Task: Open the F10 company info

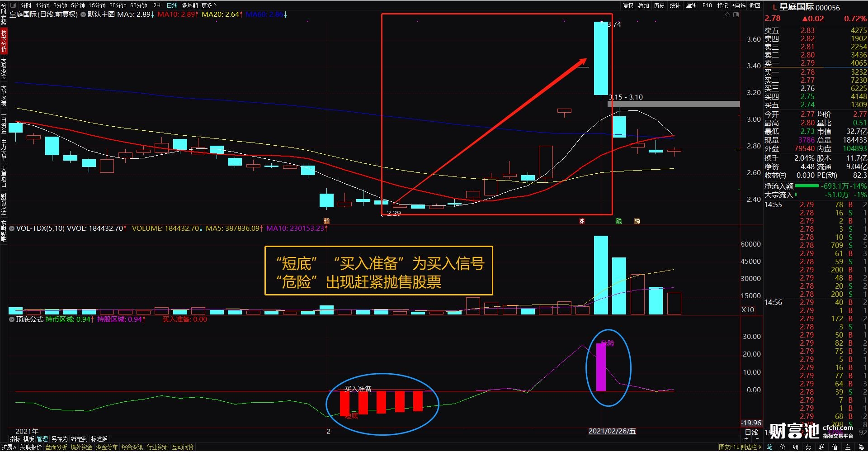Action: pyautogui.click(x=707, y=5)
